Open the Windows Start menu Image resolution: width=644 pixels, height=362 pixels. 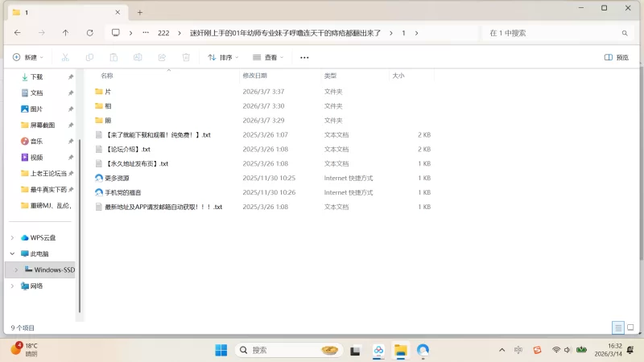(x=221, y=350)
